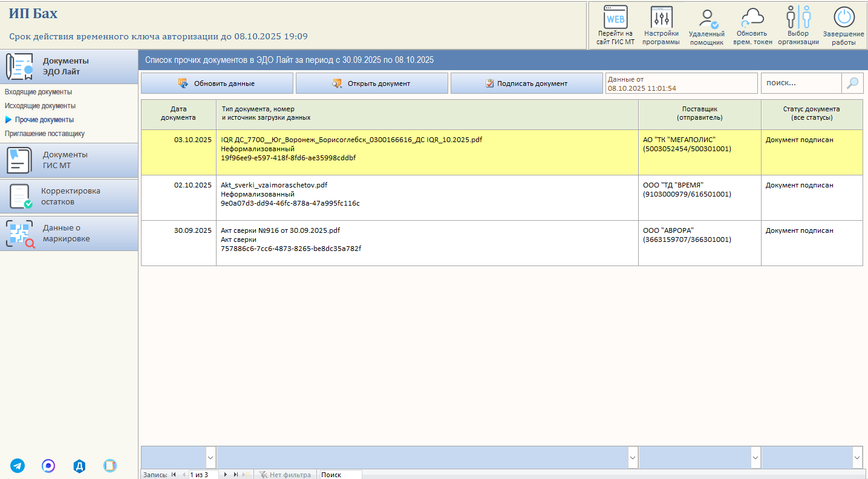Go to previous record in navigator
Image resolution: width=868 pixels, height=479 pixels.
tap(184, 475)
